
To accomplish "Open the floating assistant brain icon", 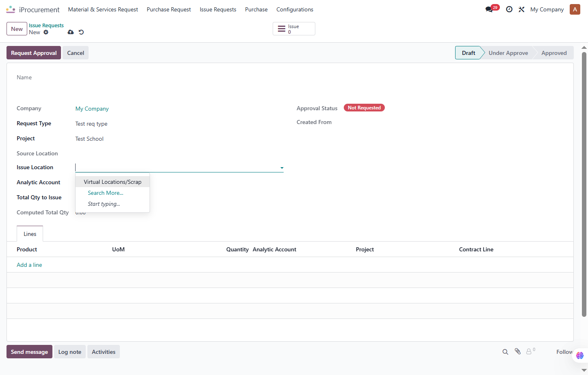I will point(580,355).
